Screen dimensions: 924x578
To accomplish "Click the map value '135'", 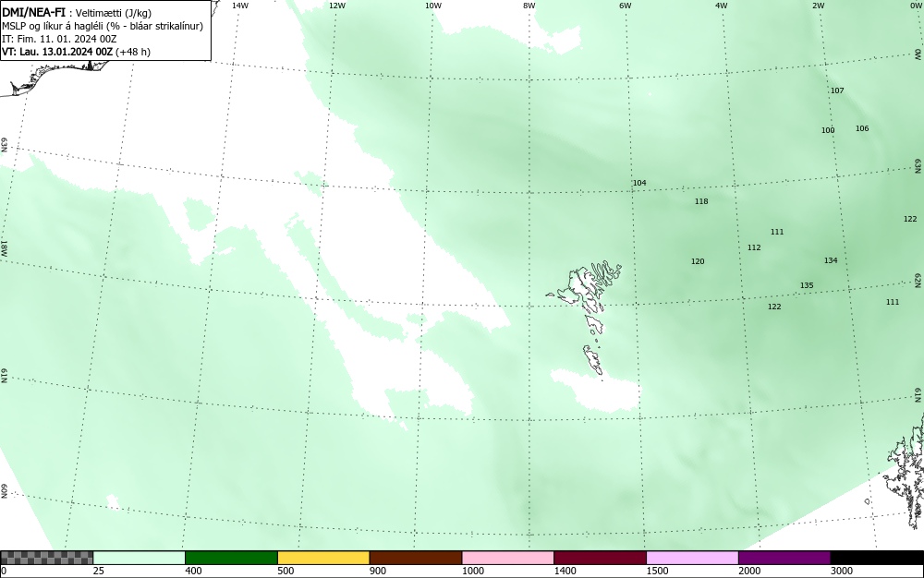I will click(x=807, y=285).
